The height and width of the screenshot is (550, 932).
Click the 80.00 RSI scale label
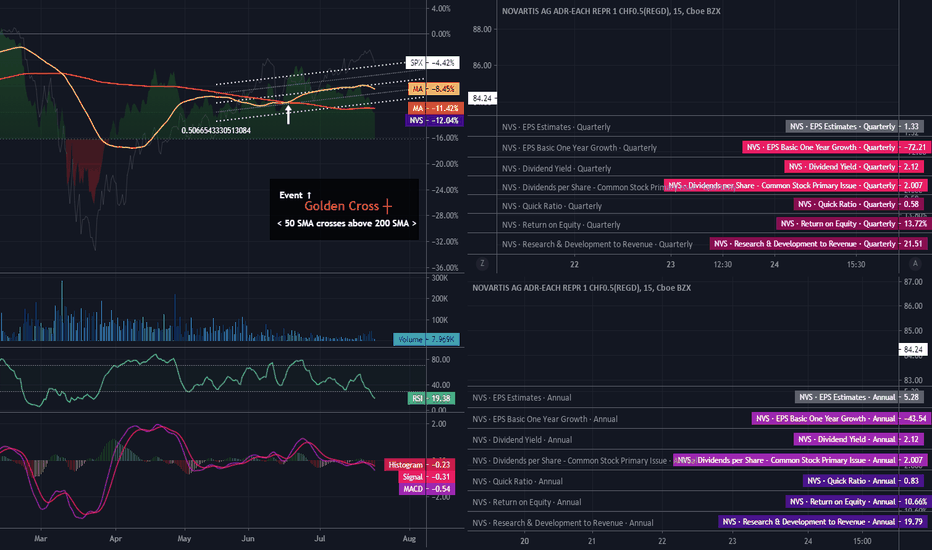(440, 360)
